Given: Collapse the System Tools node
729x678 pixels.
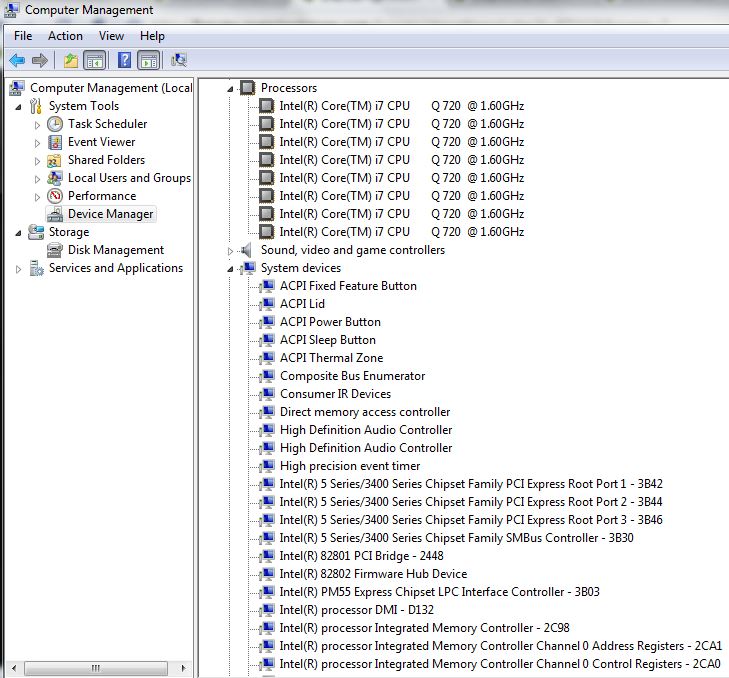Looking at the screenshot, I should [18, 107].
